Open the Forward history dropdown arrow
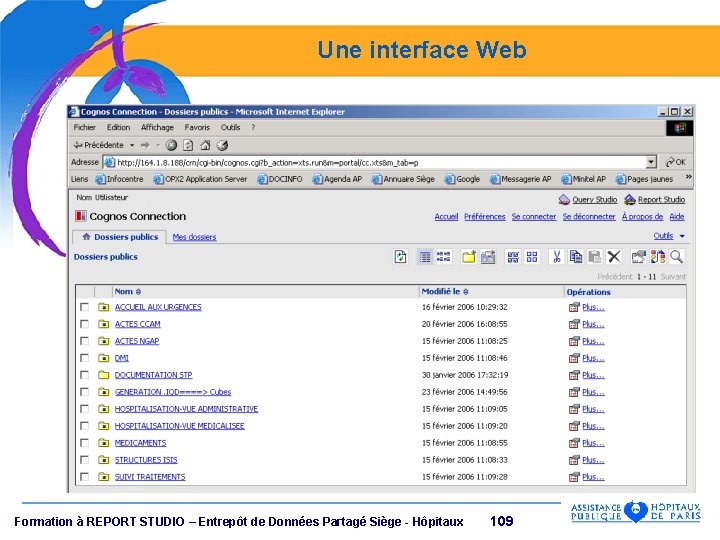This screenshot has width=720, height=540. click(x=158, y=146)
